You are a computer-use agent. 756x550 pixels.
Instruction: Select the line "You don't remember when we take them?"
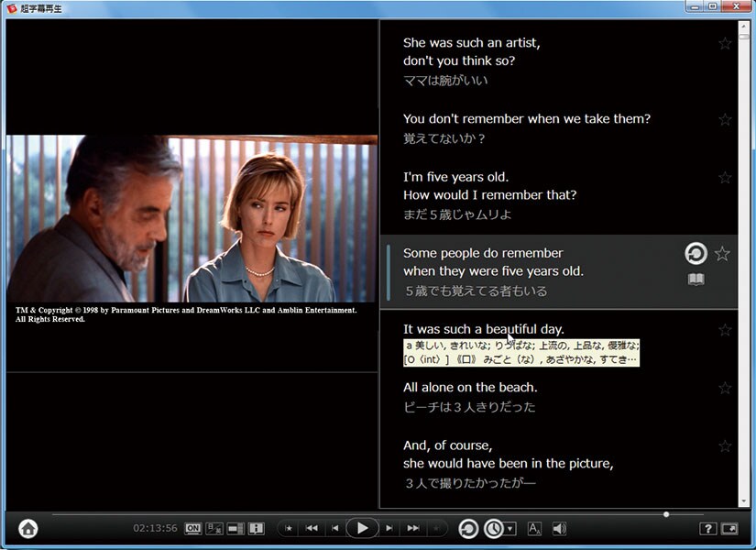(x=527, y=118)
